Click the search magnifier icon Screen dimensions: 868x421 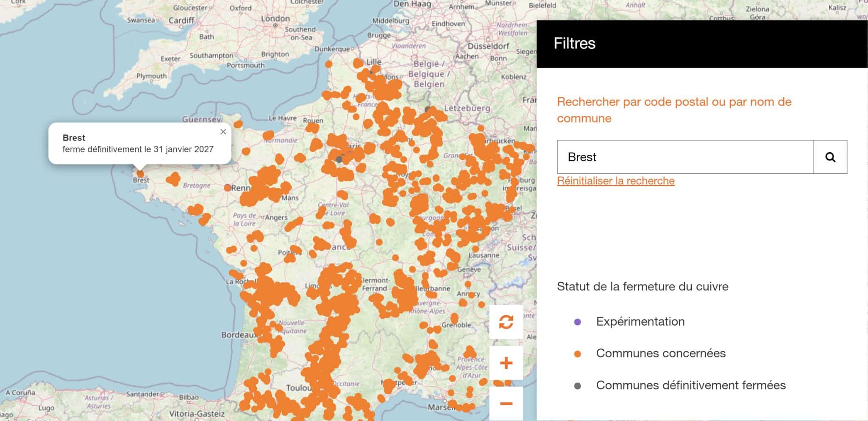tap(830, 157)
